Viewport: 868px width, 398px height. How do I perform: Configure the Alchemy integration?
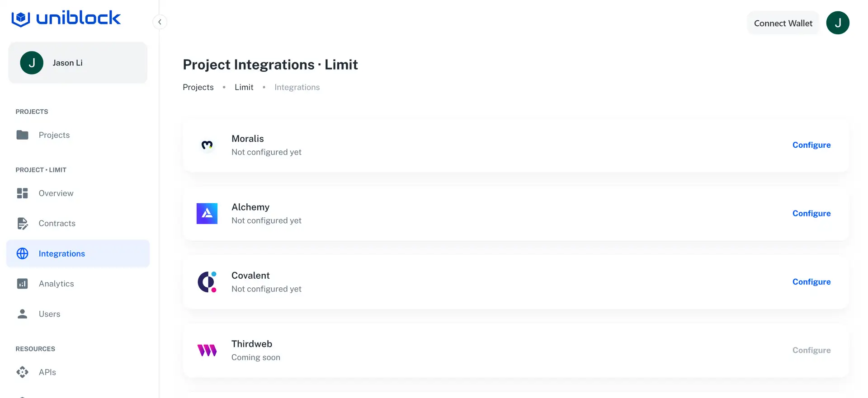coord(811,213)
